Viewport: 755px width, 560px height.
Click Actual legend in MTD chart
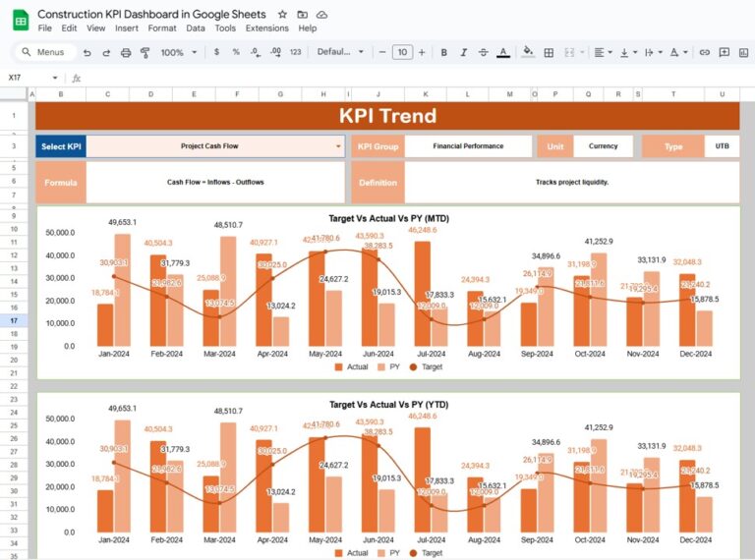click(352, 366)
